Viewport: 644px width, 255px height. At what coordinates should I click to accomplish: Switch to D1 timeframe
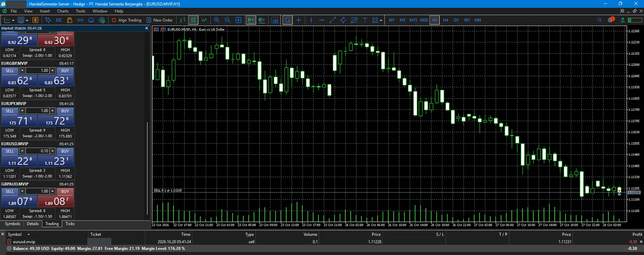pos(456,20)
